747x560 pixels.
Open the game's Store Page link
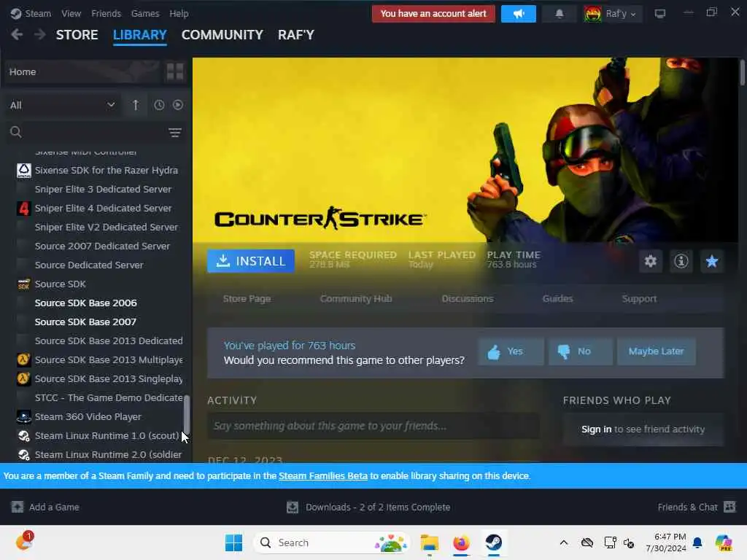tap(247, 298)
